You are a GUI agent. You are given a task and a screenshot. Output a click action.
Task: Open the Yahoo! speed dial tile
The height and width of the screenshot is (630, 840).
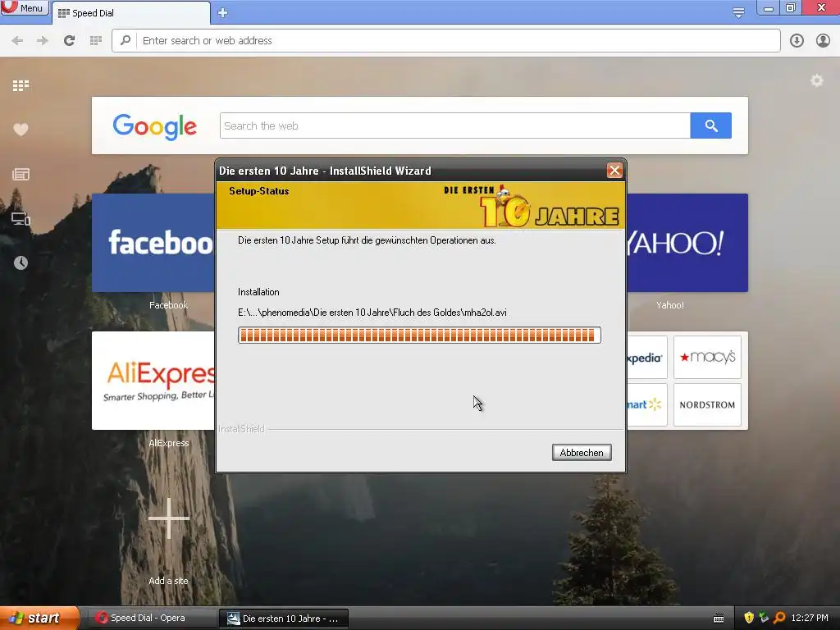pos(687,243)
